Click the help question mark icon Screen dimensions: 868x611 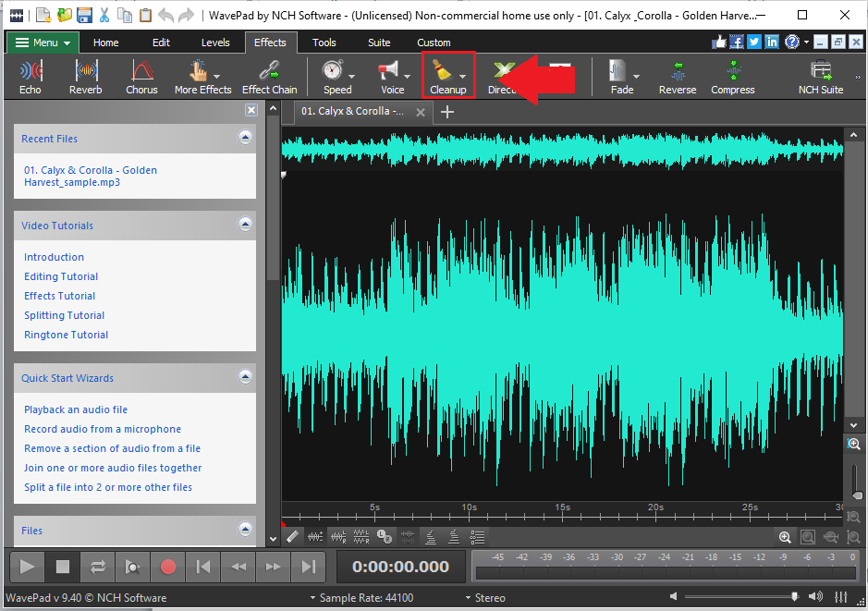pyautogui.click(x=792, y=42)
